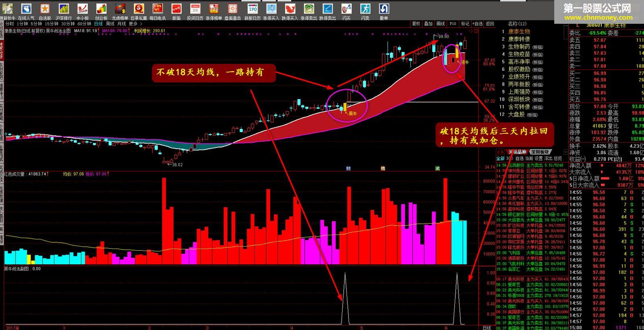Open F10 company info
The image size is (644, 330).
click(453, 24)
